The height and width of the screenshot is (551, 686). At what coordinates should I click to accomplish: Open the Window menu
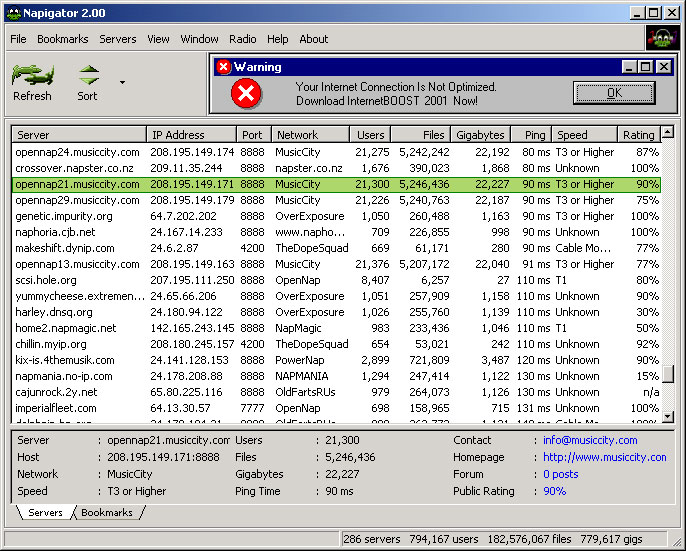tap(199, 39)
